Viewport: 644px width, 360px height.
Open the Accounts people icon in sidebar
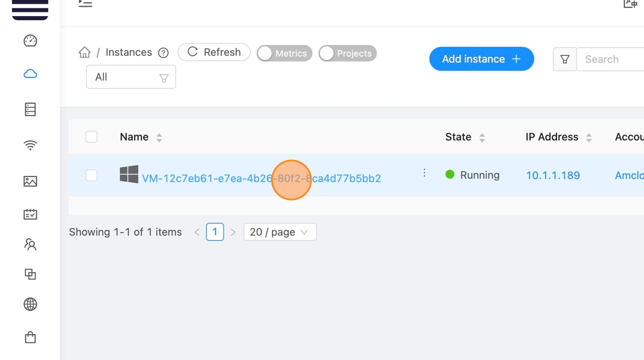click(x=30, y=245)
